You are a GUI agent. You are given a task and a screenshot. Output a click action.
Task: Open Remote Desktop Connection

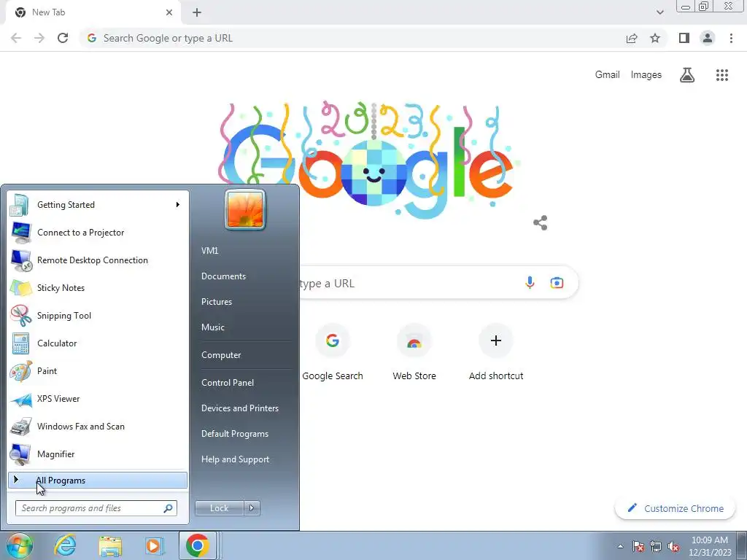[x=98, y=260]
